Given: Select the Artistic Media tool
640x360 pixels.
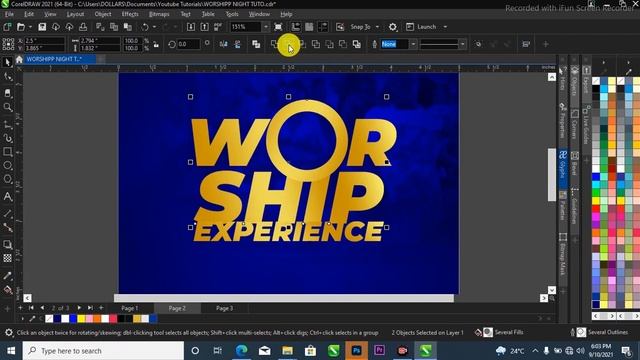Looking at the screenshot, I should 7,138.
